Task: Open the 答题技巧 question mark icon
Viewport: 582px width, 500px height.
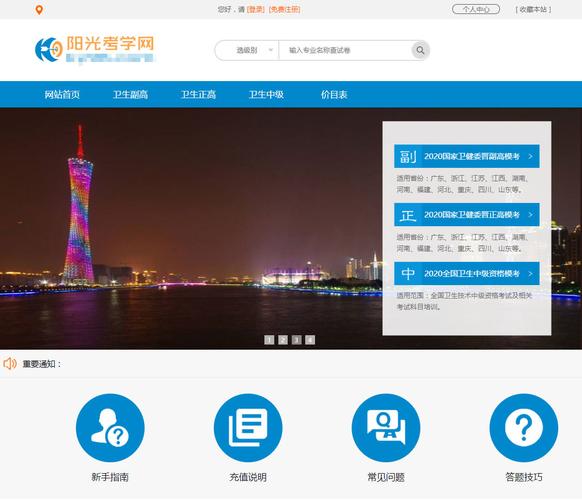Action: pyautogui.click(x=524, y=428)
